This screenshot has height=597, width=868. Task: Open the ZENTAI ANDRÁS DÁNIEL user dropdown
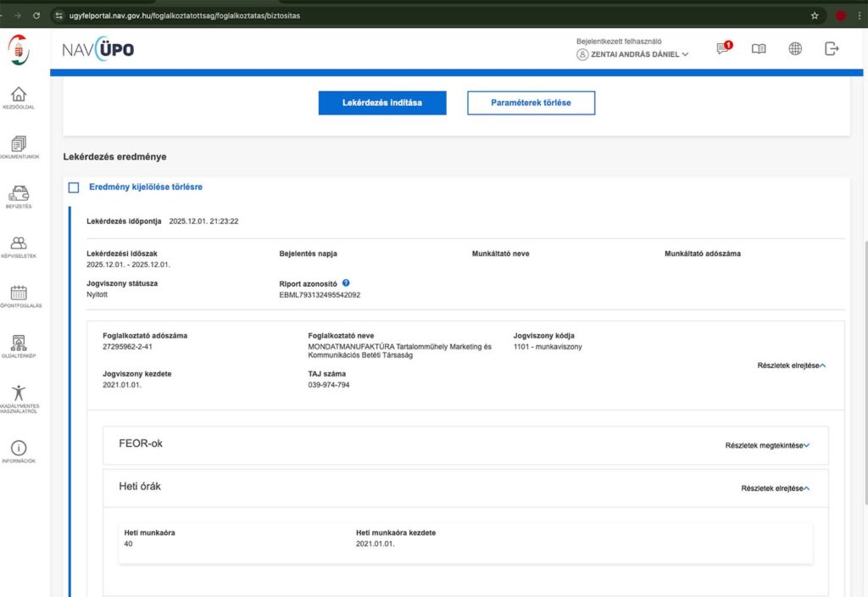(x=632, y=54)
